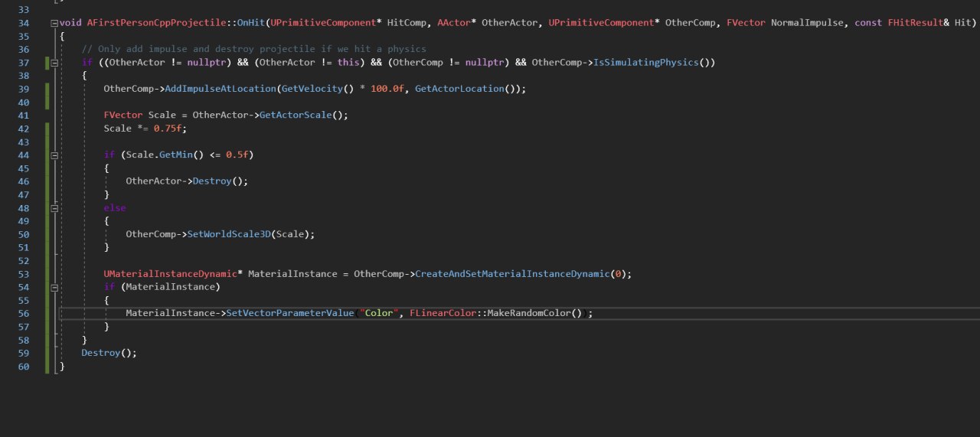Click CreateAndSetMaterialInstanceDynamic call
The width and height of the screenshot is (980, 437).
pyautogui.click(x=512, y=274)
